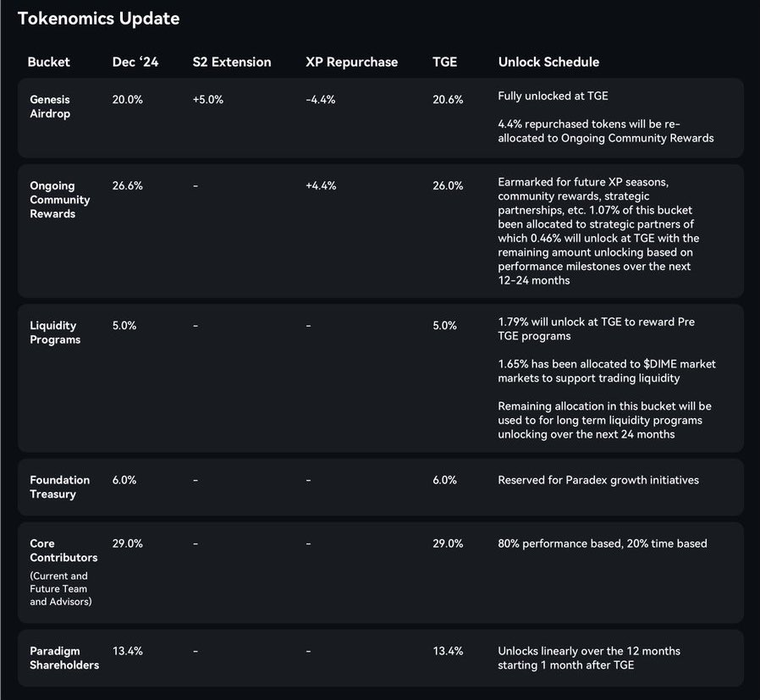The height and width of the screenshot is (700, 760).
Task: Select the Liquidity Programs row label
Action: (55, 333)
